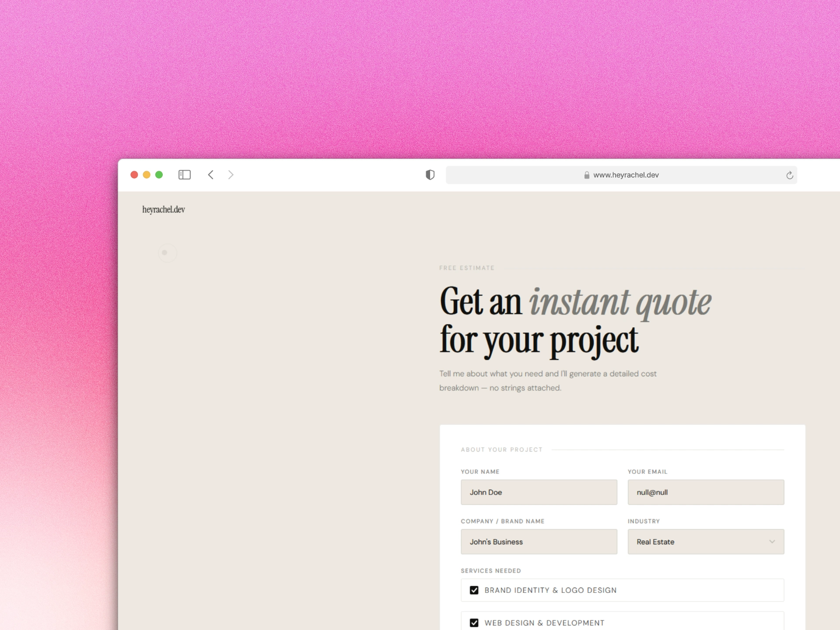
Task: Toggle the Safari sidebar icon
Action: pyautogui.click(x=184, y=175)
